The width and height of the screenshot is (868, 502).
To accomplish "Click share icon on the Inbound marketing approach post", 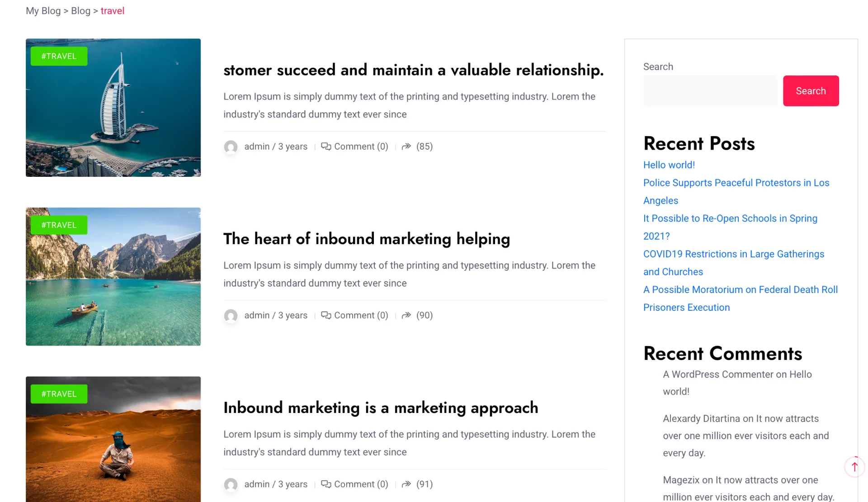I will click(406, 484).
